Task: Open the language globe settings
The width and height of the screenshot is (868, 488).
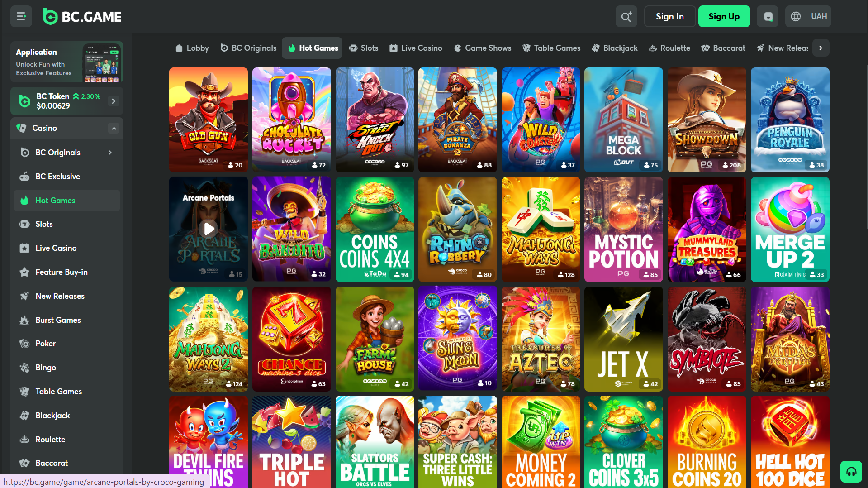Action: (796, 16)
